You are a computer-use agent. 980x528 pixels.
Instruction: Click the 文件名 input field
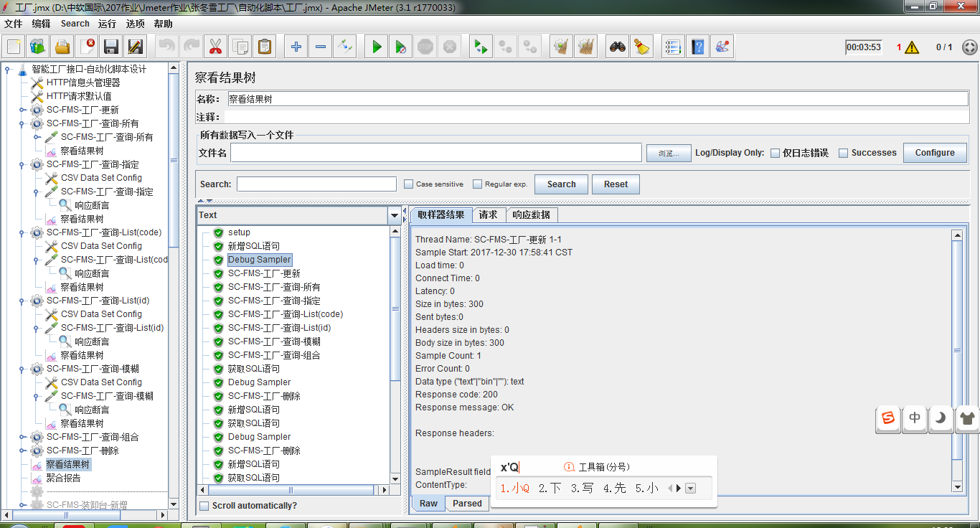click(x=436, y=153)
